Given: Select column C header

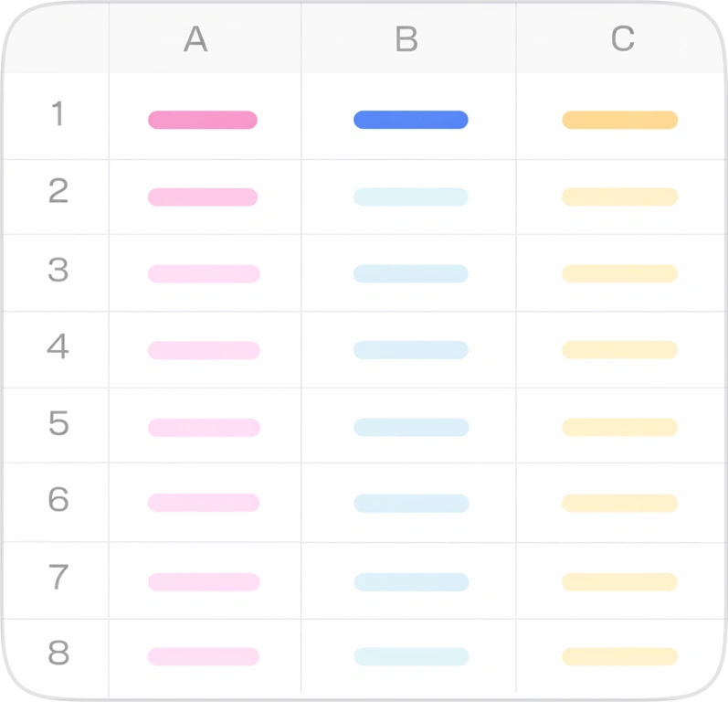Looking at the screenshot, I should 622,38.
